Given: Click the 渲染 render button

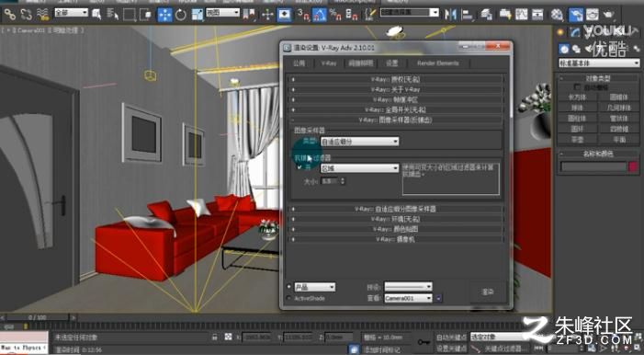Looking at the screenshot, I should (x=487, y=292).
